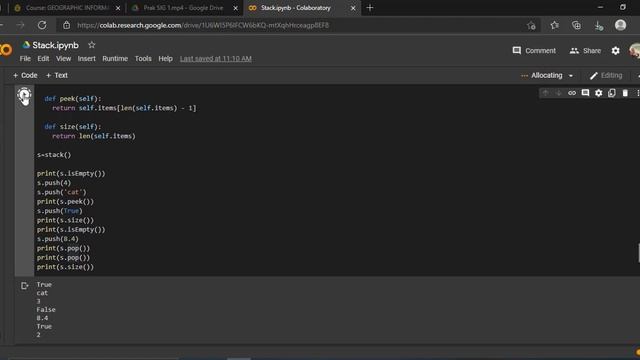
Task: Clear output icon beside results
Action: tap(24, 286)
